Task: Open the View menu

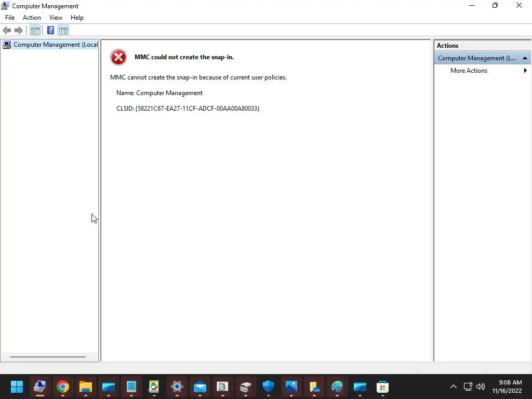Action: click(x=56, y=18)
